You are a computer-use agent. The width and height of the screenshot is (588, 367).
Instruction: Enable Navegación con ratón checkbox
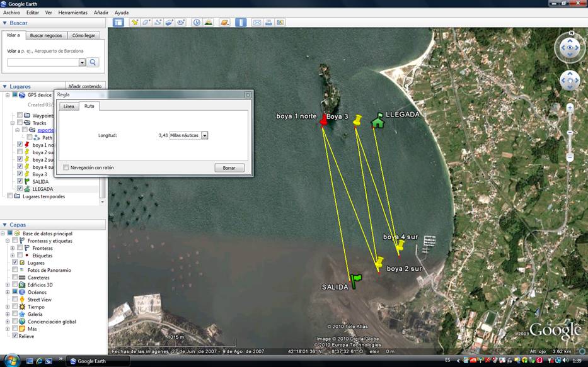tap(66, 167)
